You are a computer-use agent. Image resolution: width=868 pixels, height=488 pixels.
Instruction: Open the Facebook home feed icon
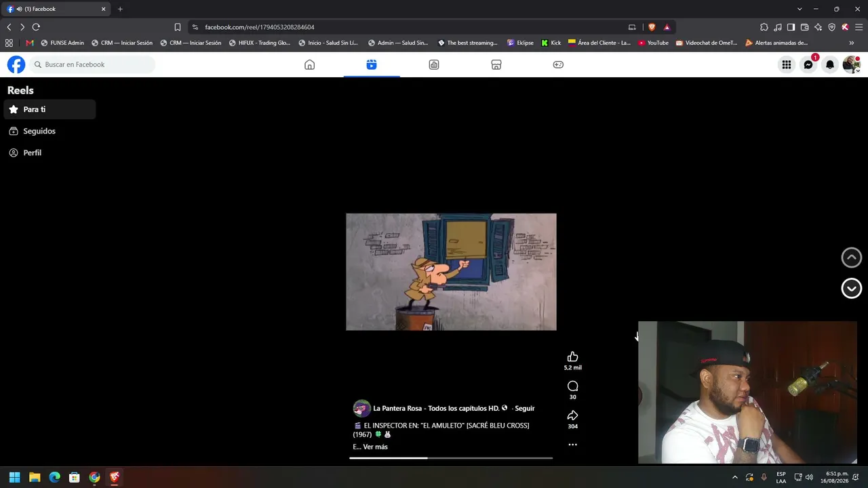click(x=309, y=64)
